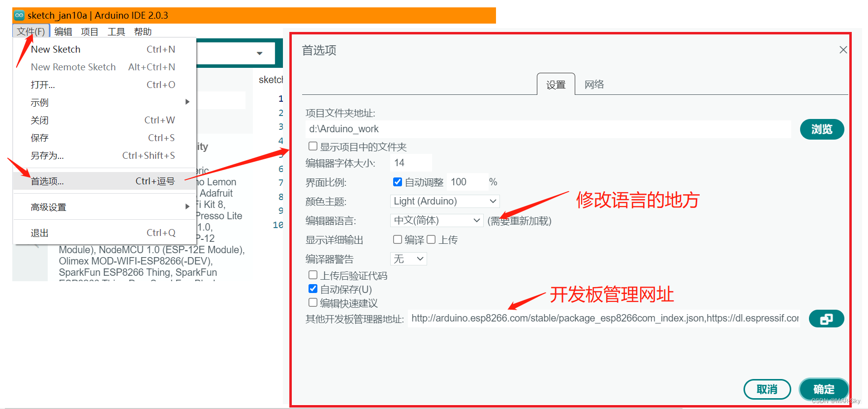868x409 pixels.
Task: Select 保存 in the file menu
Action: 104,138
